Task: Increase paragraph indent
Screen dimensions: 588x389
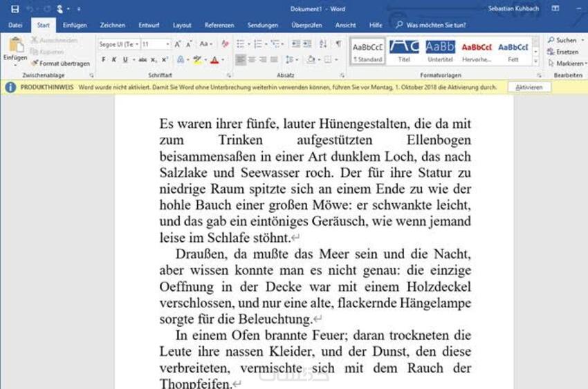Action: pyautogui.click(x=308, y=44)
